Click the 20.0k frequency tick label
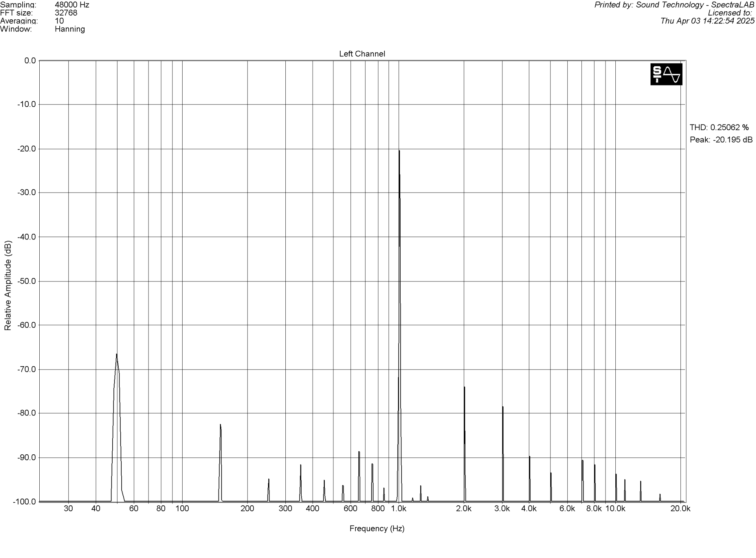 pos(680,509)
